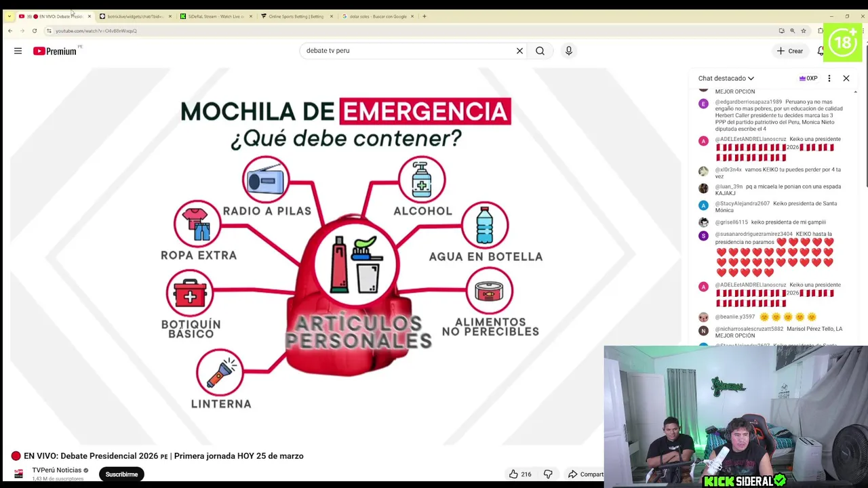
Task: Click the install/cast icon in address bar
Action: (x=781, y=30)
